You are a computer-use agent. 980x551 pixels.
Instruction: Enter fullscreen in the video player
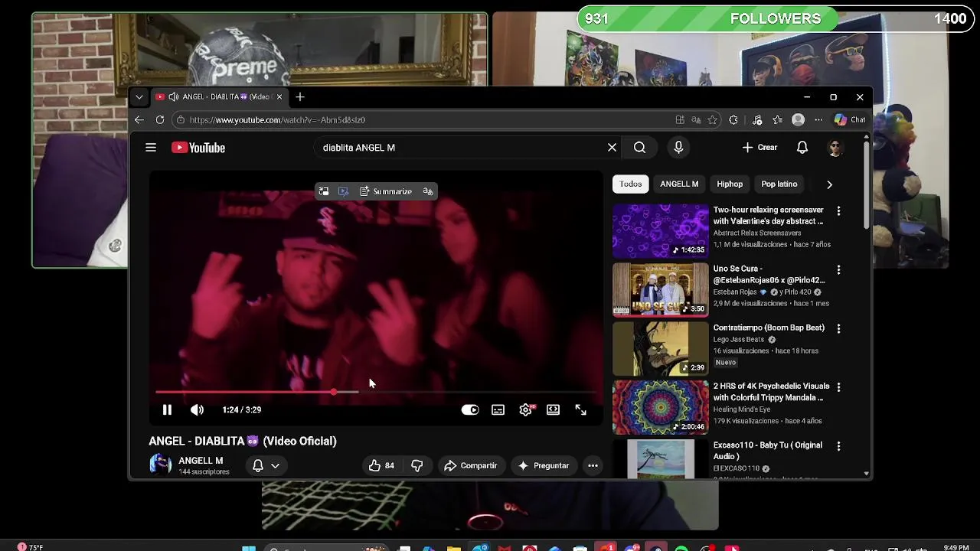pyautogui.click(x=580, y=410)
